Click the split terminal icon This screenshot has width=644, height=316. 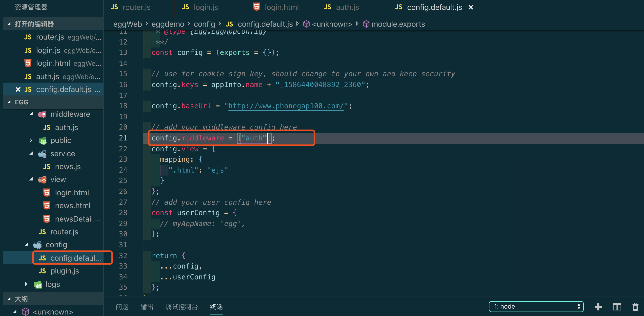(x=617, y=307)
